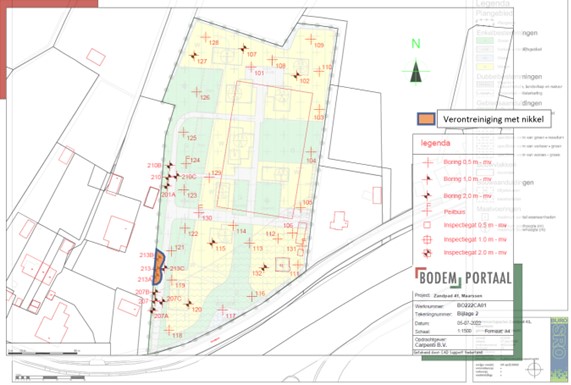Select boring marker 132 on the map
This screenshot has width=571, height=385.
point(264,268)
